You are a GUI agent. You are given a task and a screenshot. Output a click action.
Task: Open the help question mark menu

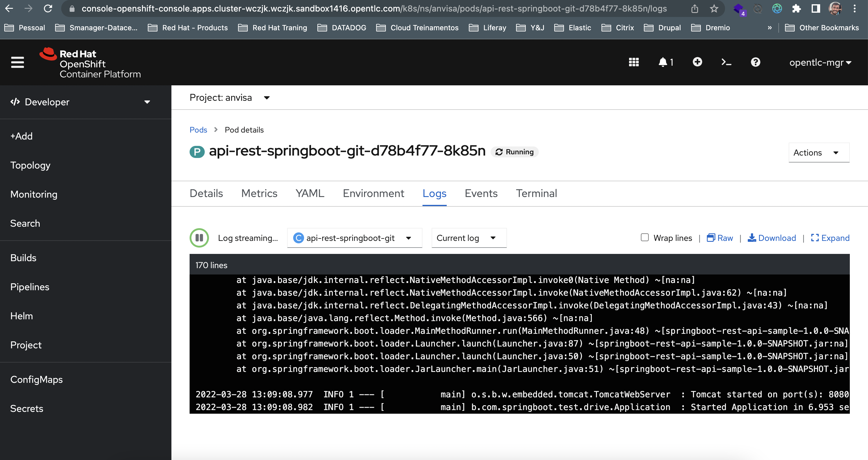click(755, 62)
